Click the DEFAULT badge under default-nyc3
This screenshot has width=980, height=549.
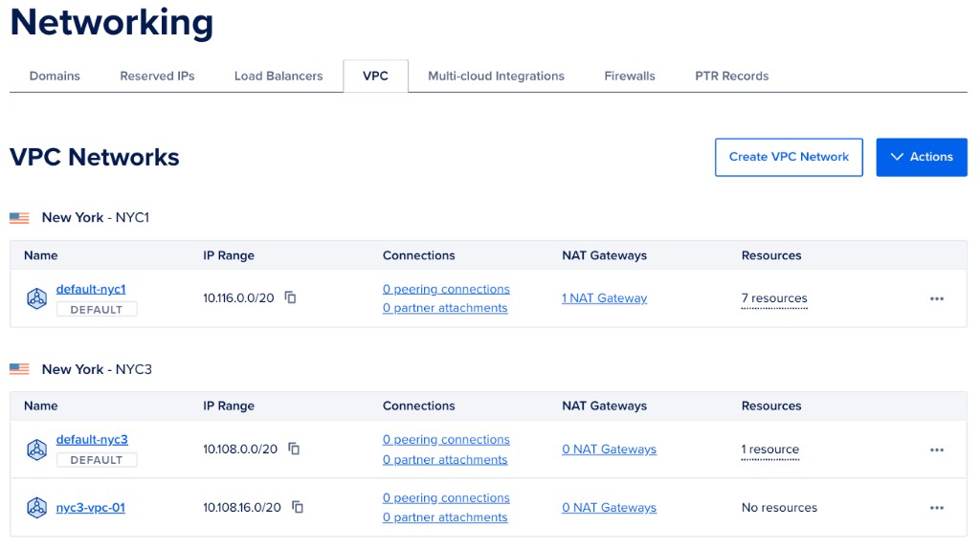97,460
